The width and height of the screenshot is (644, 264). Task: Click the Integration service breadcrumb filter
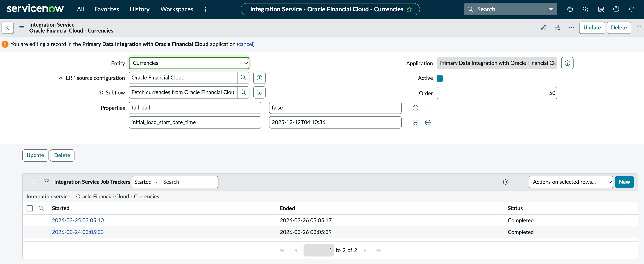point(93,196)
